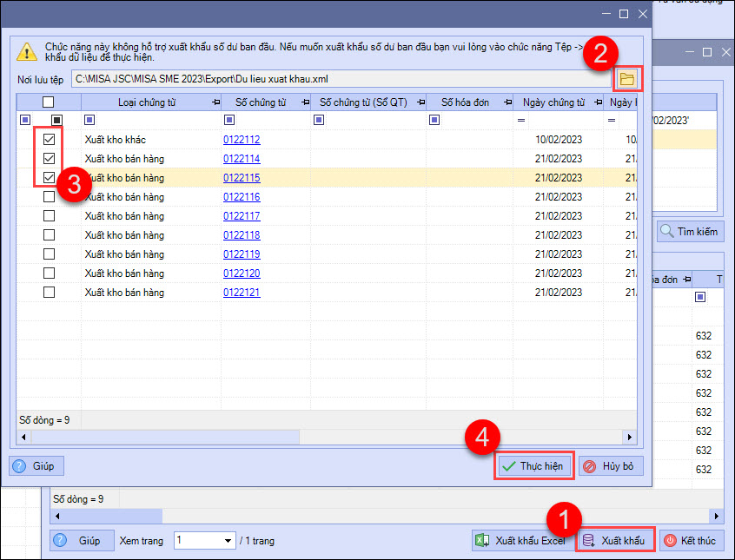Click filter operator icon under Số chứng từ
This screenshot has width=735, height=560.
coord(229,120)
